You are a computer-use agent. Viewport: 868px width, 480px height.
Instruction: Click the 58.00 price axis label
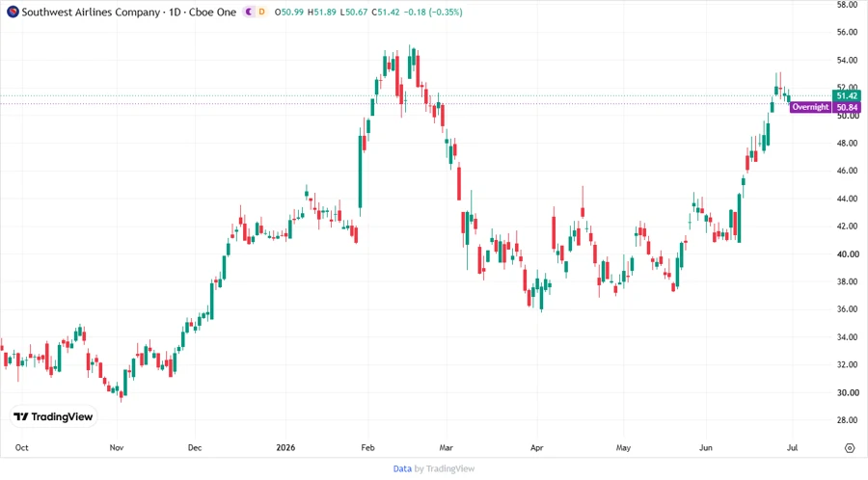(x=847, y=5)
